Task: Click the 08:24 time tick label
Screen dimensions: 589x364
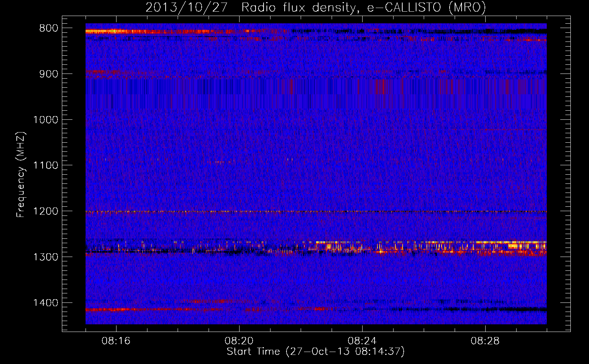Action: pyautogui.click(x=362, y=341)
